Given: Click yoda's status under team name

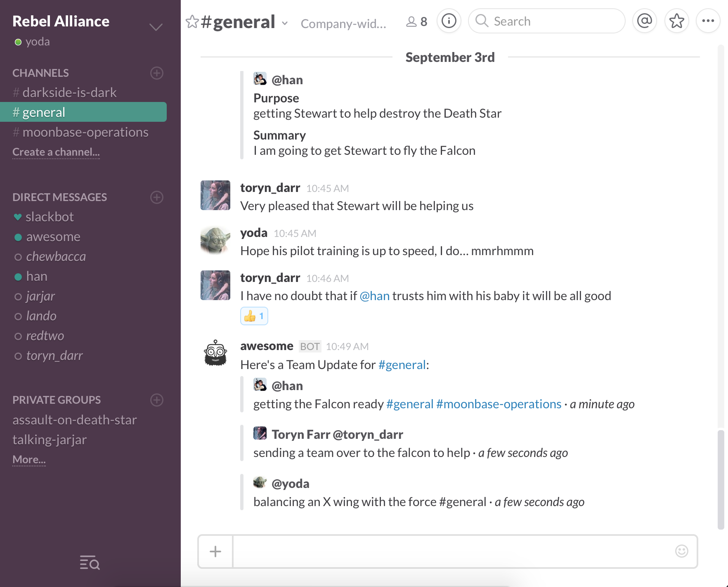Looking at the screenshot, I should (x=32, y=42).
